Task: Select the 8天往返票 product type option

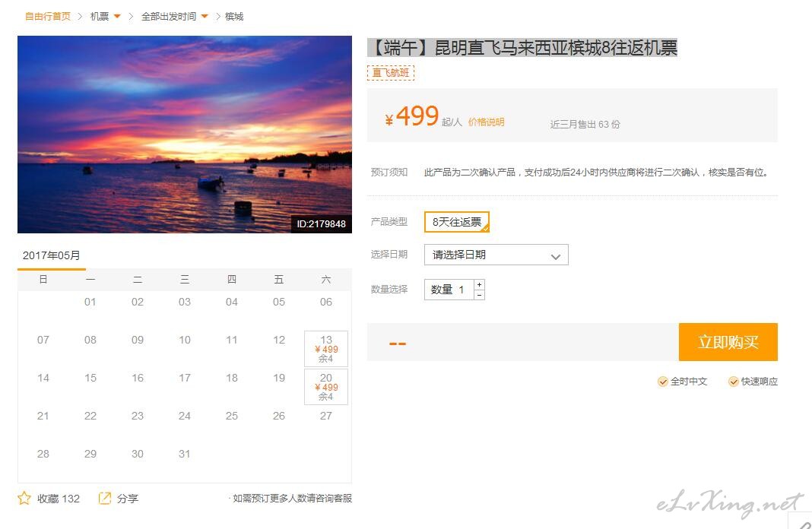Action: 457,222
